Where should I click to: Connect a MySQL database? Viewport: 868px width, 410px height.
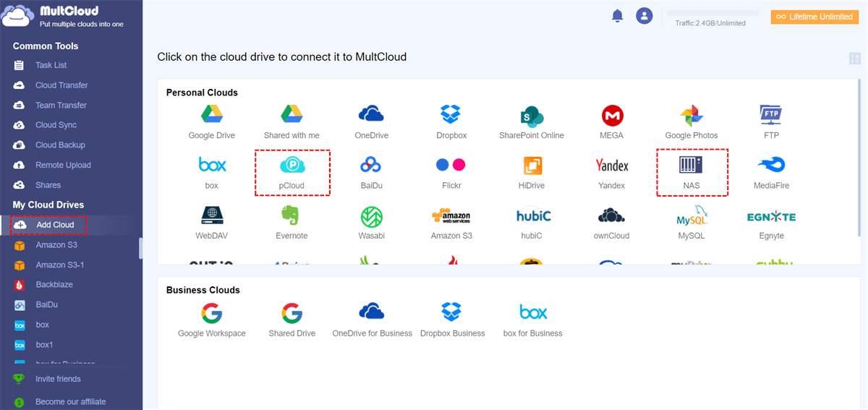(x=692, y=223)
